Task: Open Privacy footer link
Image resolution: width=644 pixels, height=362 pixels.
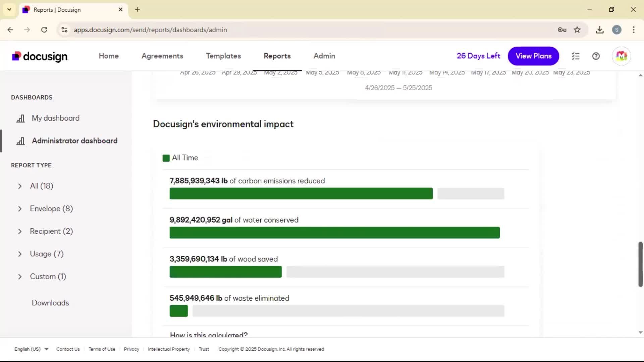Action: point(131,349)
